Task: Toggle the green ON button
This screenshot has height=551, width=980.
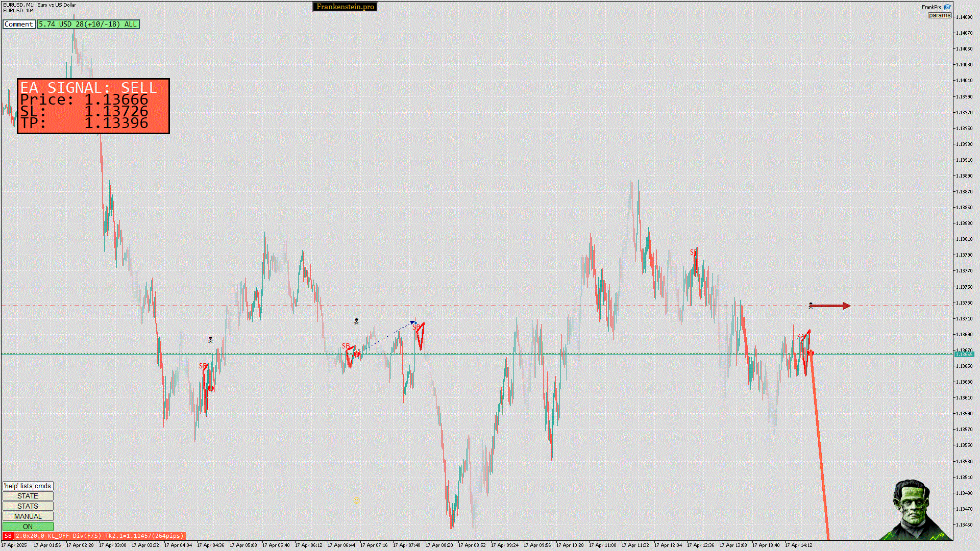Action: (28, 527)
